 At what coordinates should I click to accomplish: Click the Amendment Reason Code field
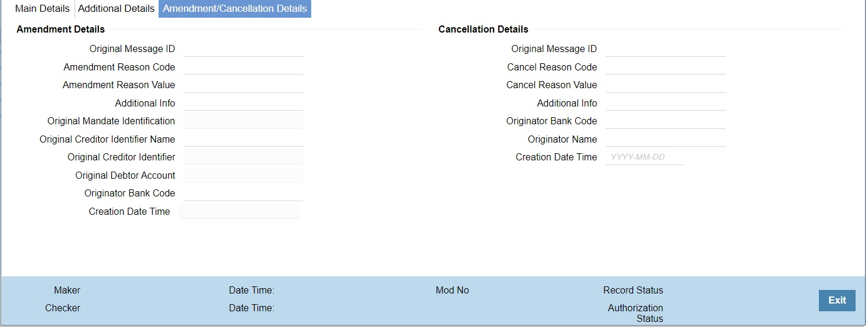coord(244,67)
